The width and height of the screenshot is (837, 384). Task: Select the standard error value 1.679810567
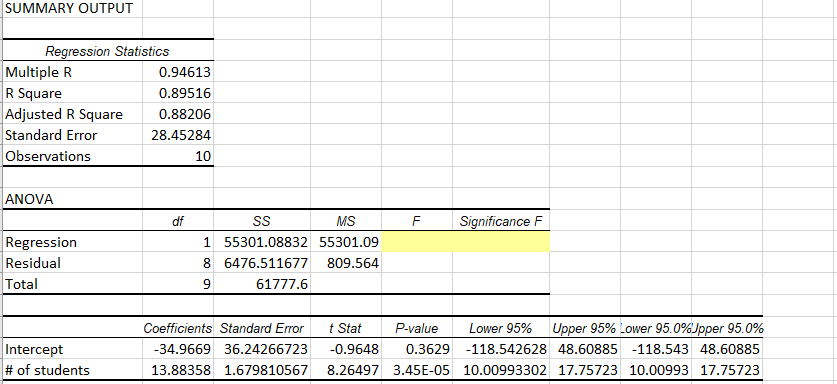pyautogui.click(x=262, y=370)
